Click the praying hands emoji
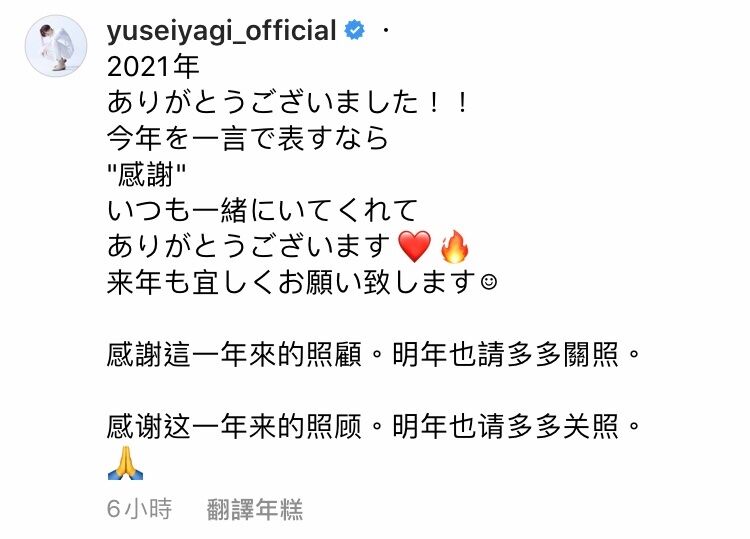 coord(125,462)
